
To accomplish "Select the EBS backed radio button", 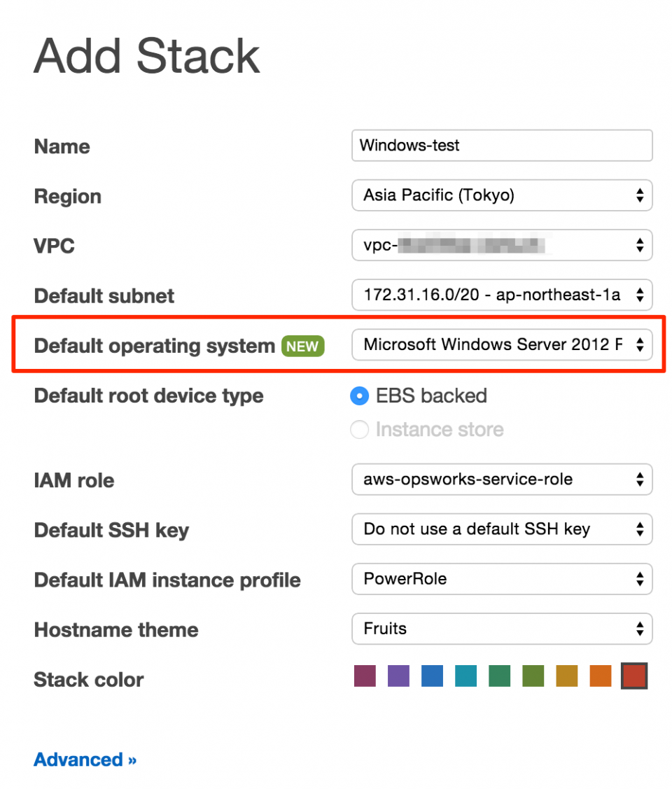I will 359,396.
